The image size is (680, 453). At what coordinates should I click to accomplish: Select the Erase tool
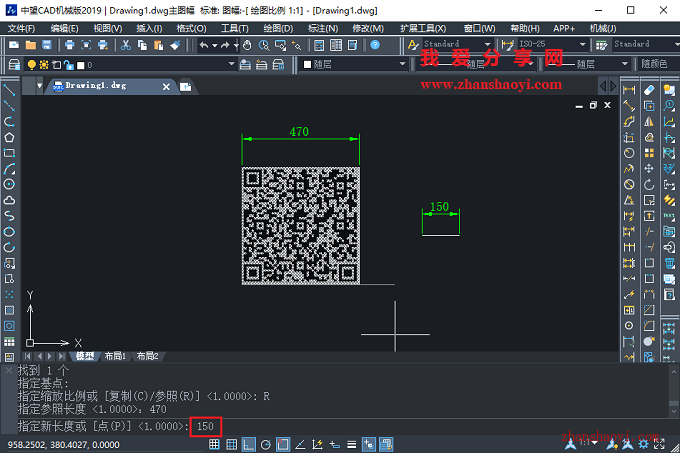tap(649, 90)
